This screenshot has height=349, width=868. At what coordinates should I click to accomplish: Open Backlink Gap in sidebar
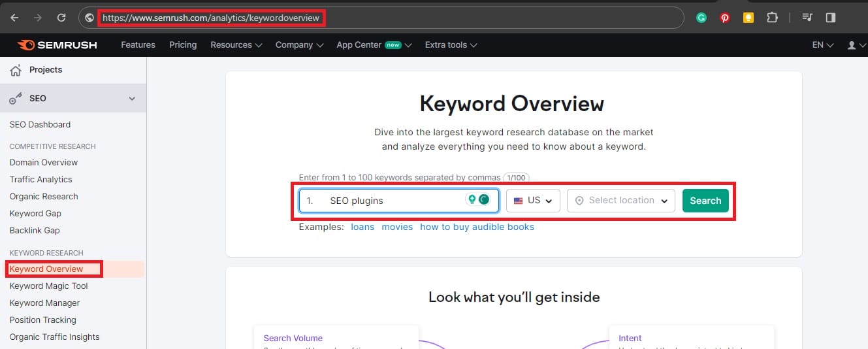tap(35, 230)
